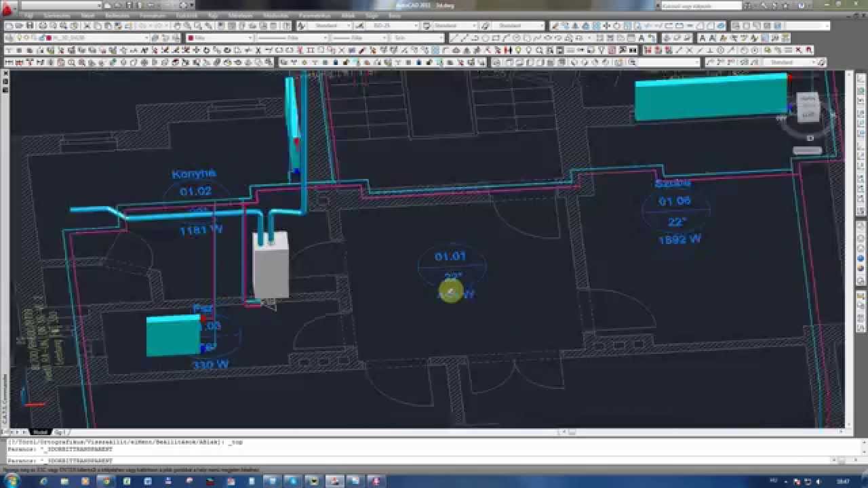Open the ISO-25 dimension style dropdown
The width and height of the screenshot is (868, 488).
pyautogui.click(x=393, y=25)
